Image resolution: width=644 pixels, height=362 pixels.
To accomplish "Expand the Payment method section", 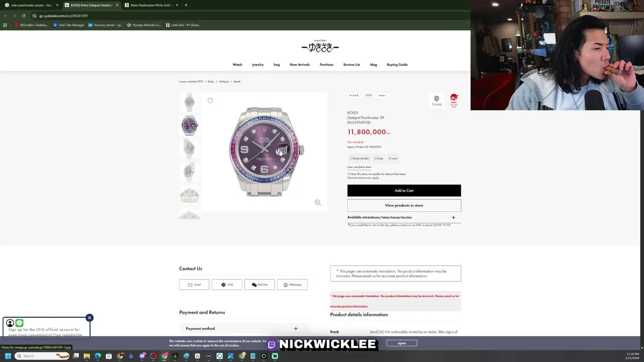I will pos(244,328).
